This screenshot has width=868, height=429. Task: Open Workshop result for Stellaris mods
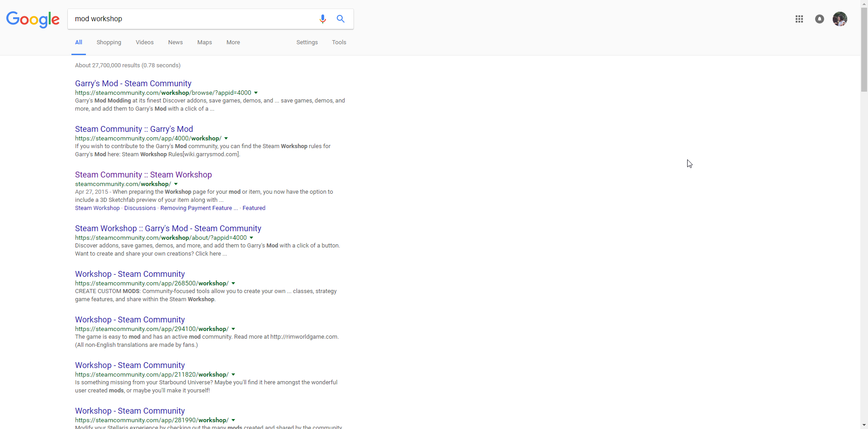[x=130, y=411]
